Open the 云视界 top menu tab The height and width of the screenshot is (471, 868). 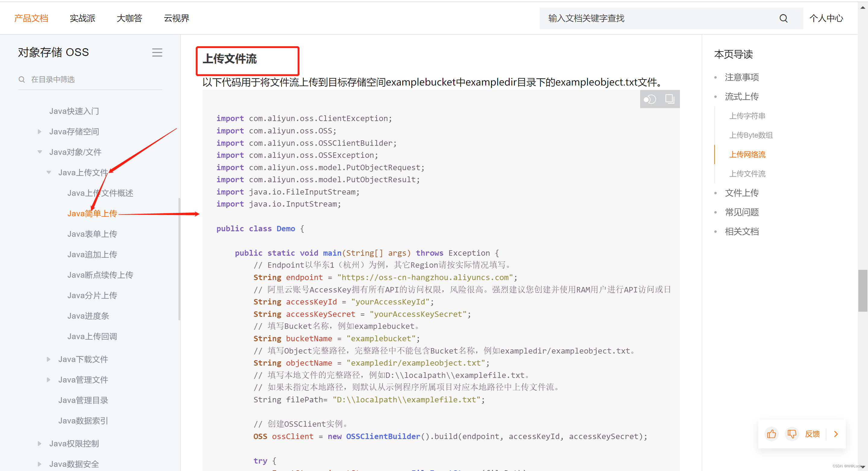click(x=176, y=18)
